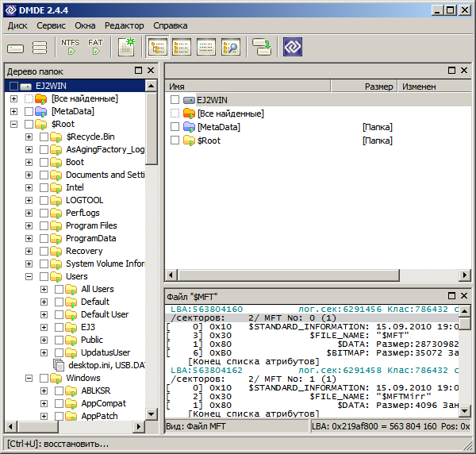Click the folder tree vertical scrollbar down arrow

click(x=152, y=414)
